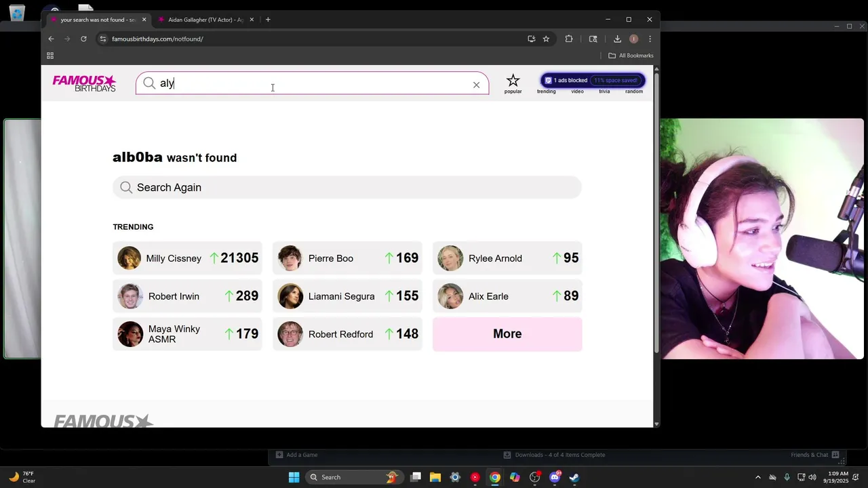This screenshot has height=488, width=868.
Task: Click the Famous Birthdays logo
Action: point(84,83)
